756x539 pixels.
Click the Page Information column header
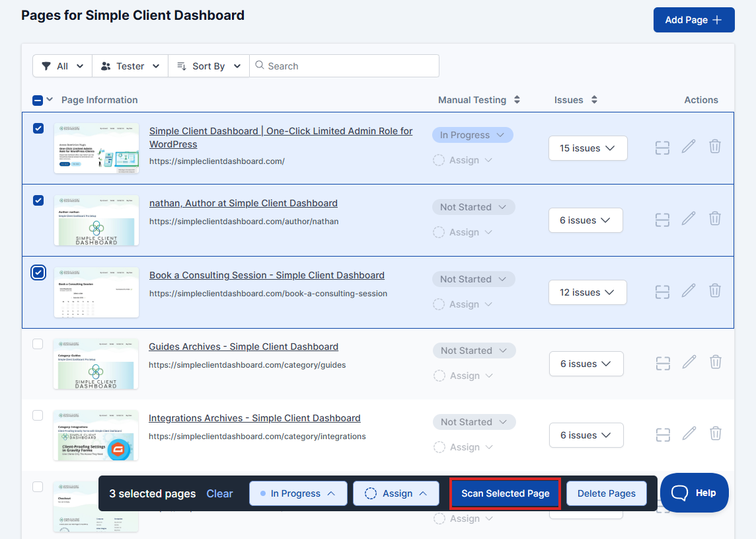click(99, 100)
